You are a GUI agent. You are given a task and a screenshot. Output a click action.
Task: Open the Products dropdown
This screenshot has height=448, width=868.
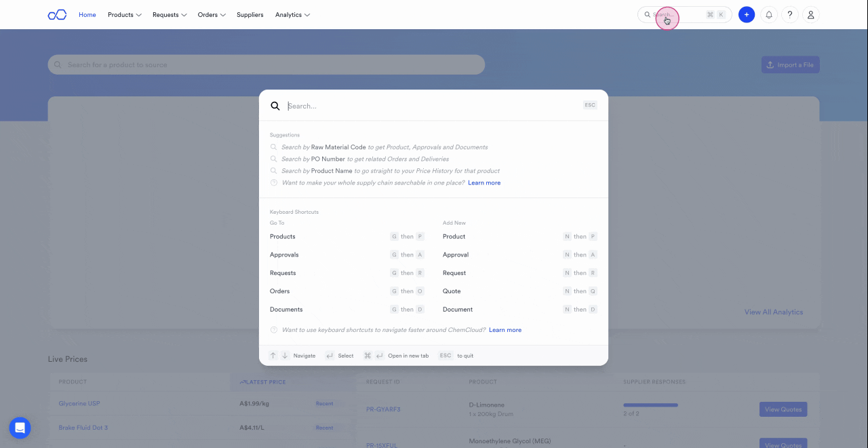tap(124, 14)
